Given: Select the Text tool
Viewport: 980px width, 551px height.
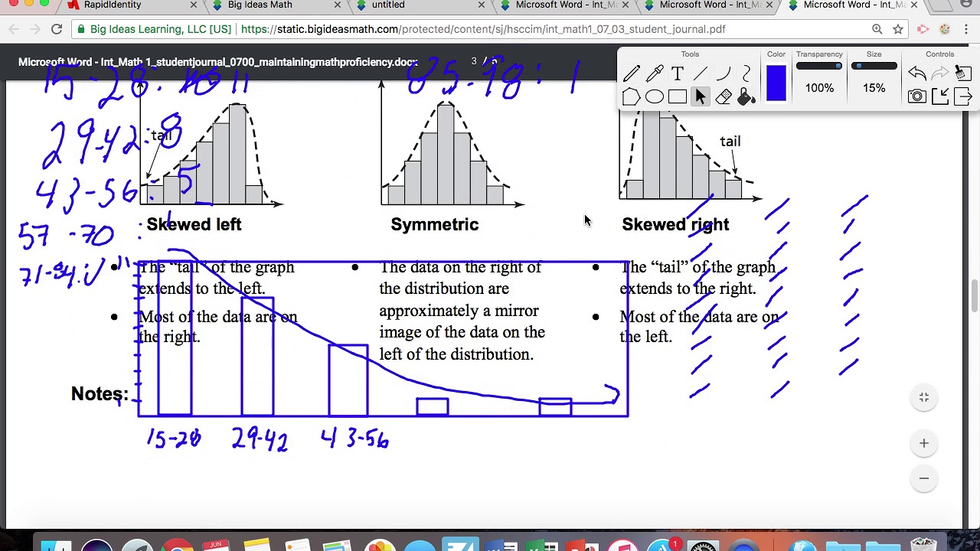Looking at the screenshot, I should click(678, 74).
